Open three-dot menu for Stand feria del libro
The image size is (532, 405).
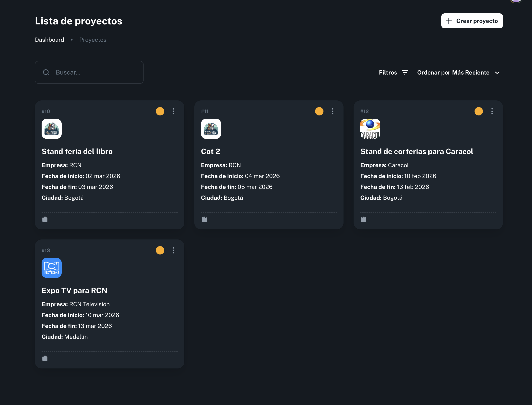tap(173, 111)
